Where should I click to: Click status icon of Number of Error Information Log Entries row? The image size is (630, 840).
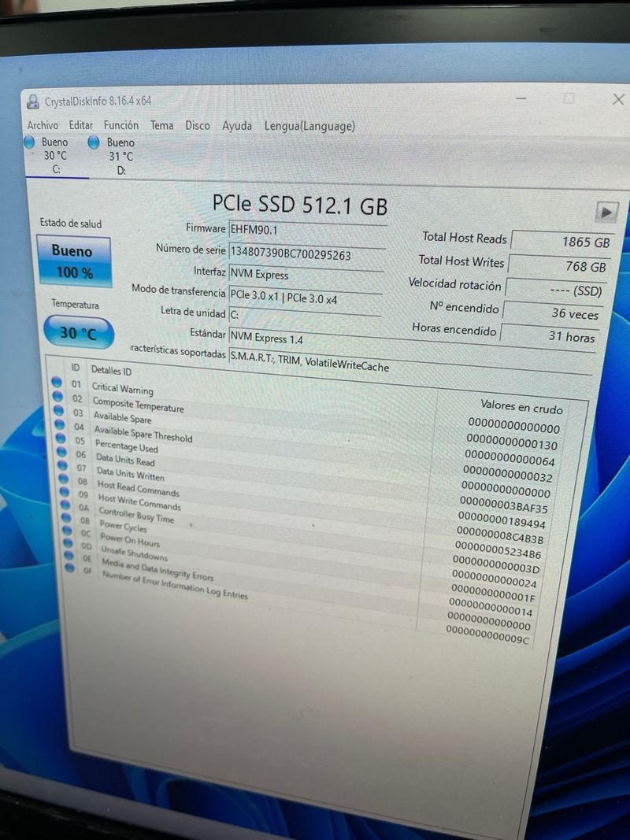click(x=69, y=568)
